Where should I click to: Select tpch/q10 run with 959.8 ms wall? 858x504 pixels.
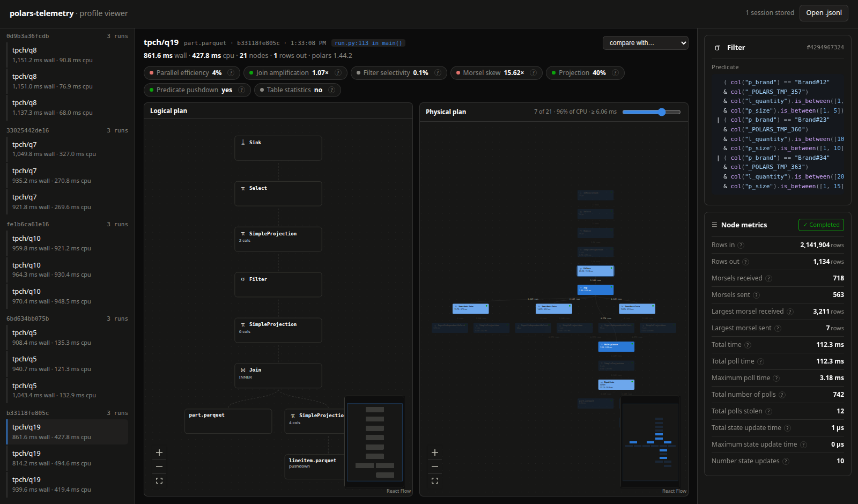point(67,243)
